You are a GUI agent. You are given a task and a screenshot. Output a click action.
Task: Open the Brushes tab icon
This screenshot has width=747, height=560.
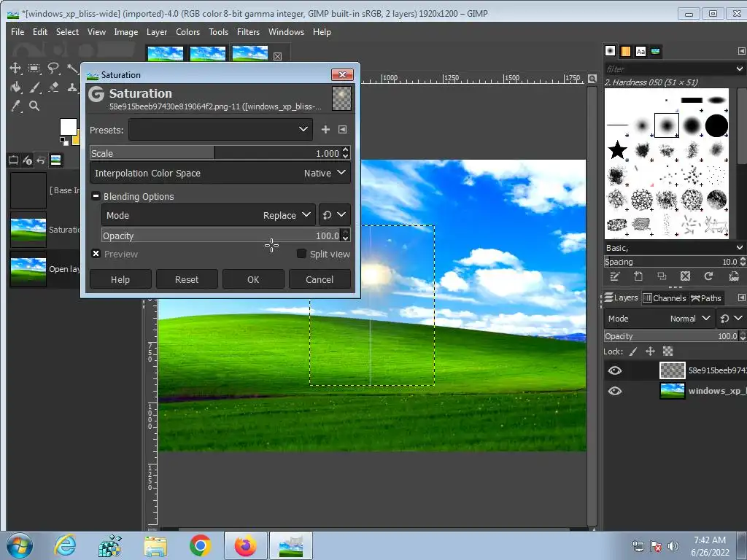[x=611, y=51]
